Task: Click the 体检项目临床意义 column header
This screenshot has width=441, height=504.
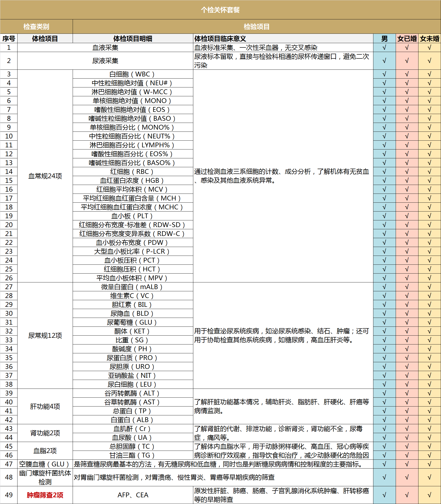Action: 283,39
